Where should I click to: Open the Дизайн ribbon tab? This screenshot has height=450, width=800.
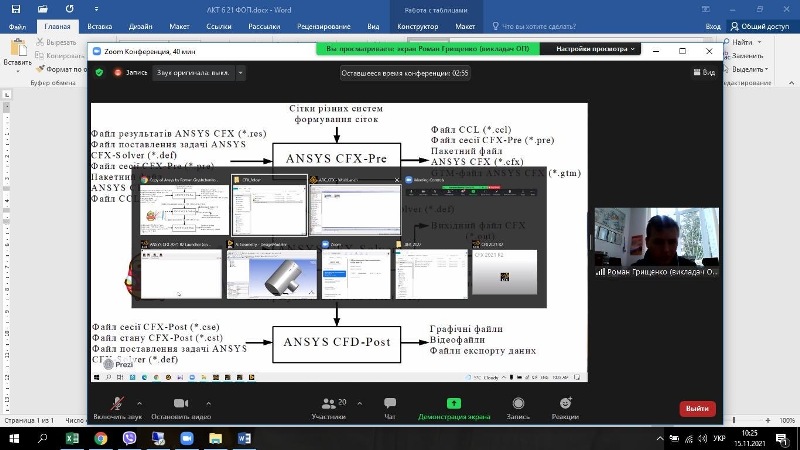[140, 27]
